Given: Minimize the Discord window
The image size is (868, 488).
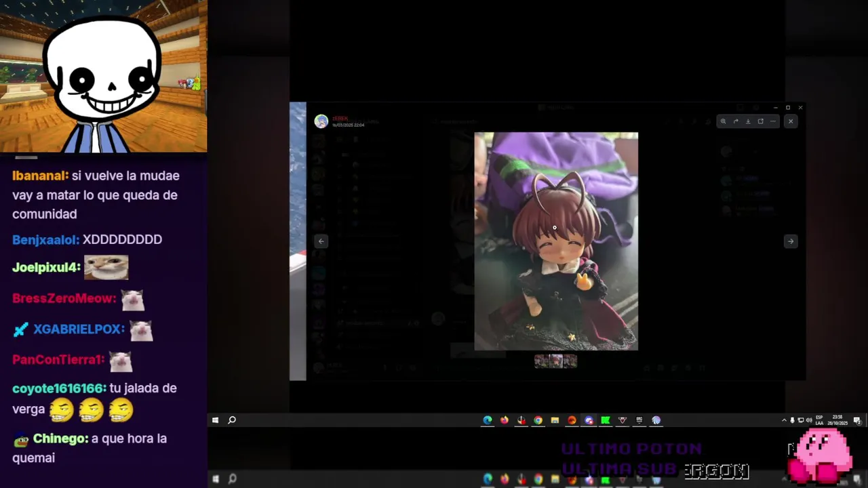Looking at the screenshot, I should click(x=776, y=107).
